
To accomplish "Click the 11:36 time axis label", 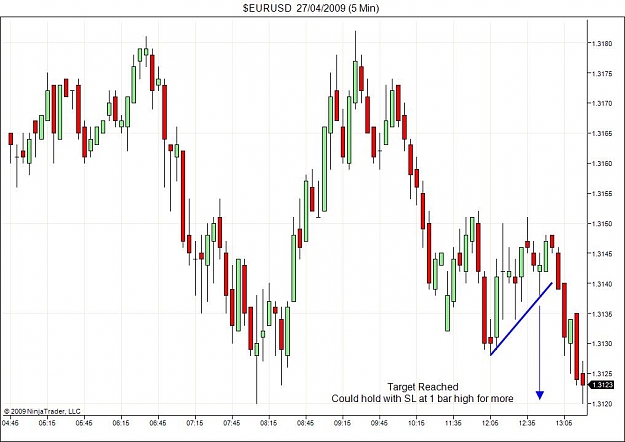I will (x=453, y=423).
